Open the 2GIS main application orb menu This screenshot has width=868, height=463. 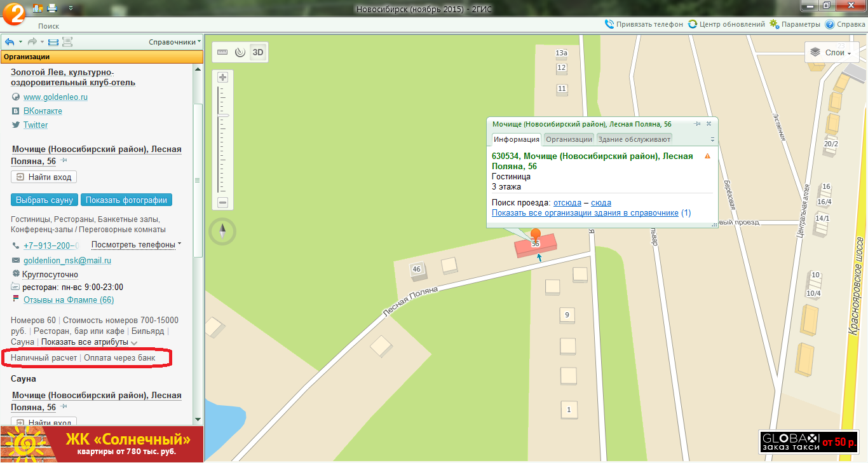tap(14, 13)
